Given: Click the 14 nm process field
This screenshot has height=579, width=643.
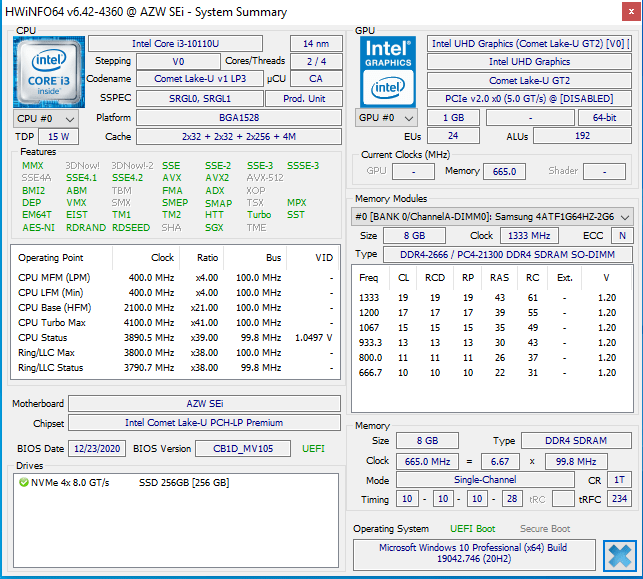Looking at the screenshot, I should point(316,43).
